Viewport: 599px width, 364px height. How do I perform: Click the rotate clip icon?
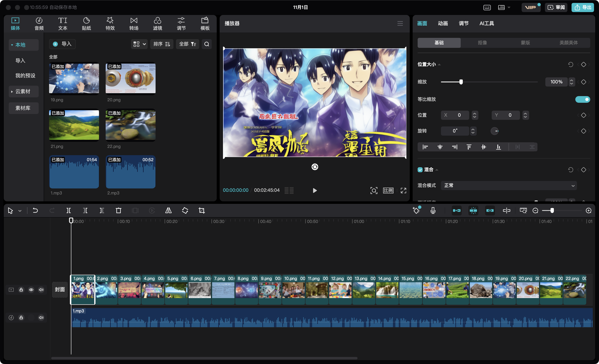[x=185, y=210]
